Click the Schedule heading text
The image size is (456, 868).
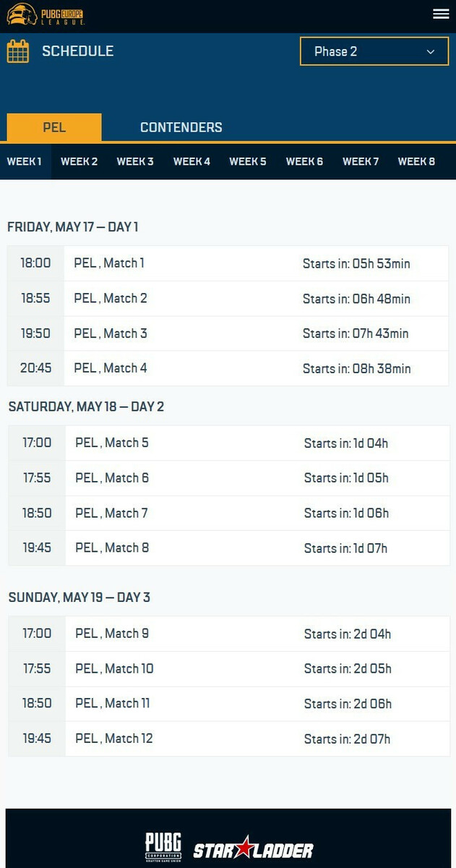point(77,51)
